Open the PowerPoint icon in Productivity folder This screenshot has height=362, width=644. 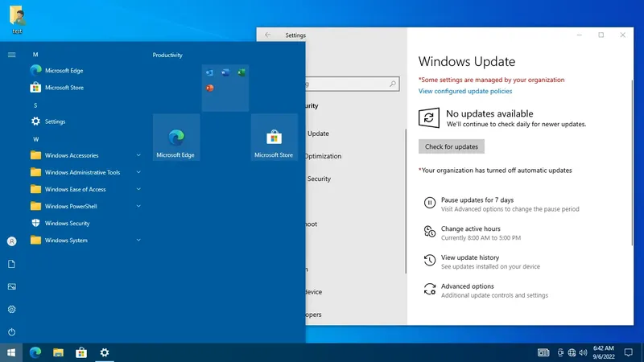point(210,88)
